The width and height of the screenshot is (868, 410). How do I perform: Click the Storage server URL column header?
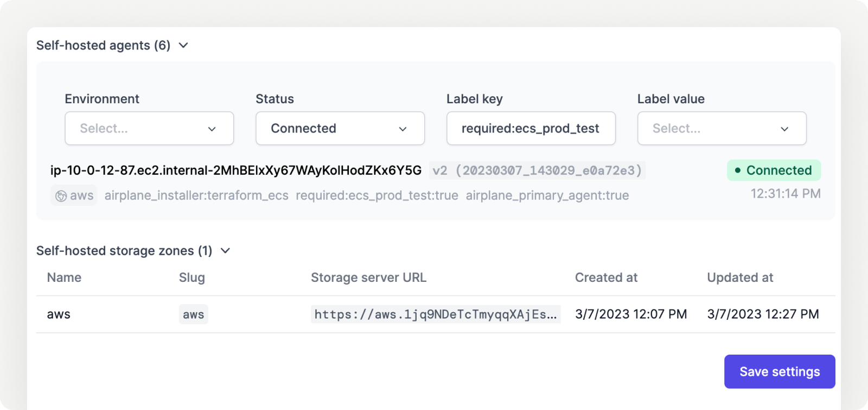tap(368, 278)
